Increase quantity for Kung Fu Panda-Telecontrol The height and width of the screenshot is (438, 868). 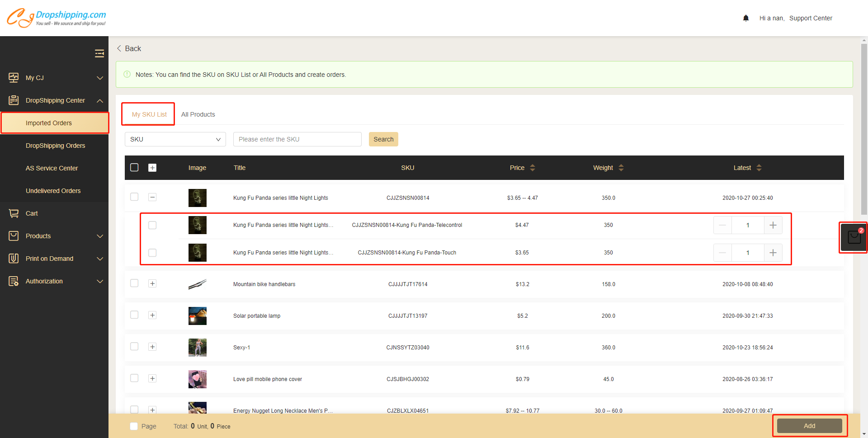[x=773, y=225]
